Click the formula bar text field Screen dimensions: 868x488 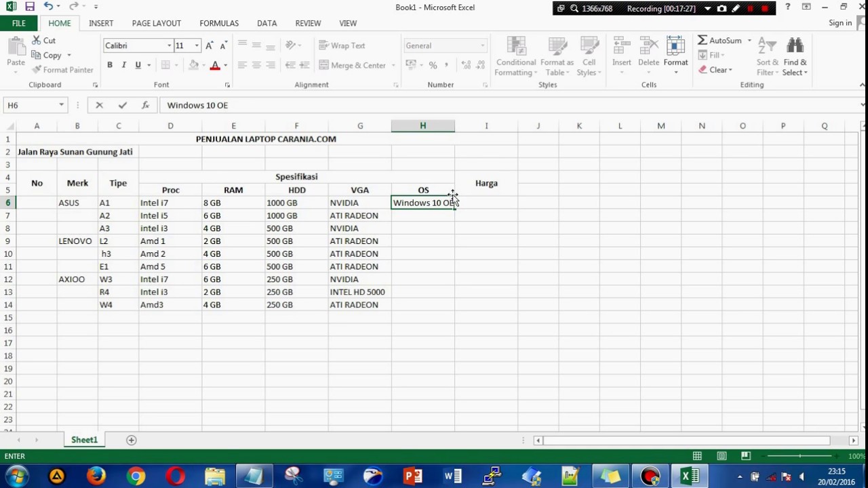point(509,105)
